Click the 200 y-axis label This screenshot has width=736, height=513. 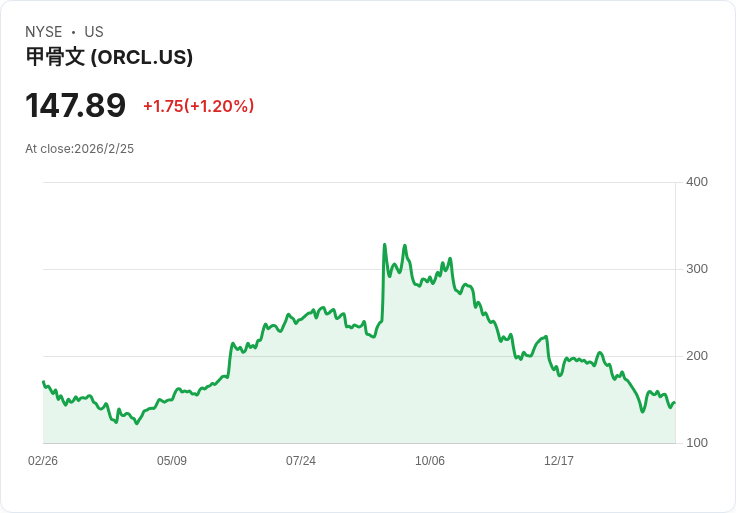pyautogui.click(x=697, y=356)
